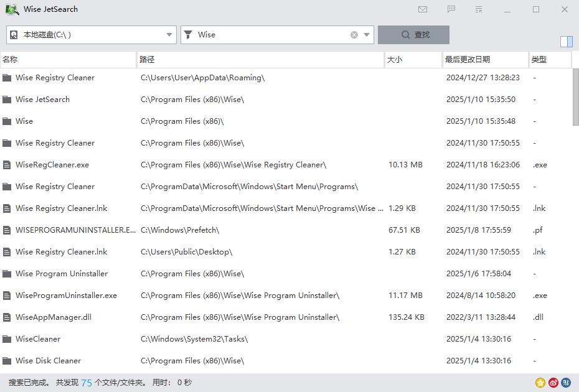The image size is (579, 392).
Task: Click the 查找 search button
Action: tap(413, 35)
